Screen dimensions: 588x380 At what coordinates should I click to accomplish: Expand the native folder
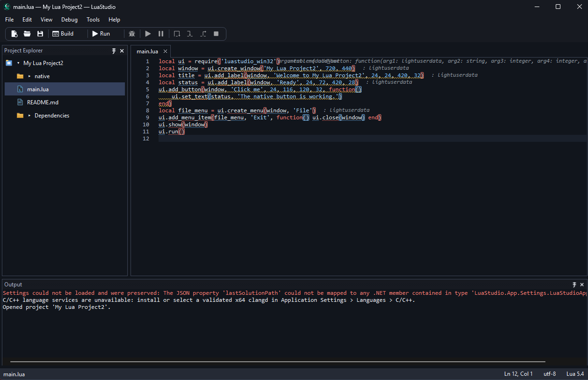(29, 76)
